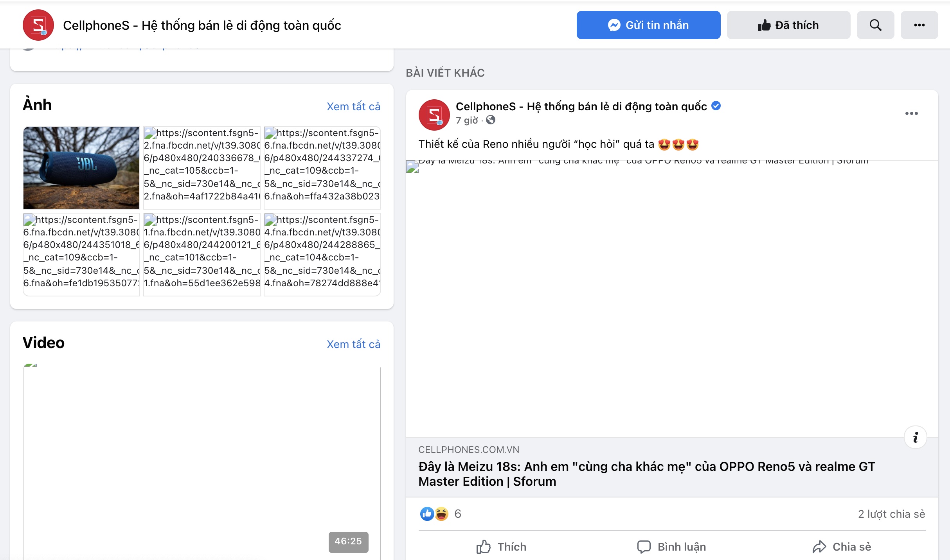This screenshot has height=560, width=950.
Task: Click the CellphoneS page title in the header
Action: pyautogui.click(x=202, y=25)
